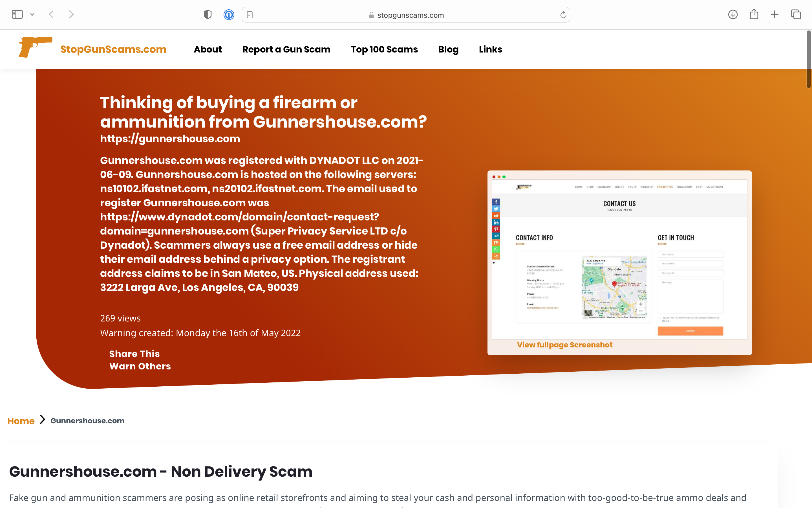Click the data consent checkbox in the screenshot
Image resolution: width=812 pixels, height=508 pixels.
click(x=659, y=318)
